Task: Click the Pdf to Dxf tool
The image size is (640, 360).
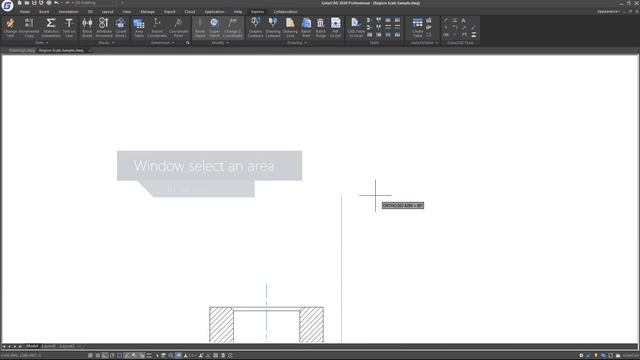Action: tap(336, 28)
